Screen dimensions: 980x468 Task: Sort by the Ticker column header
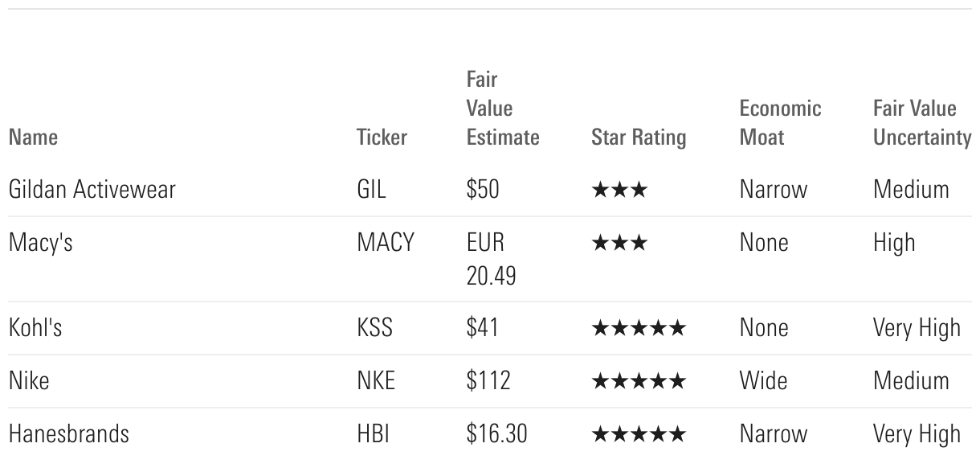382,138
